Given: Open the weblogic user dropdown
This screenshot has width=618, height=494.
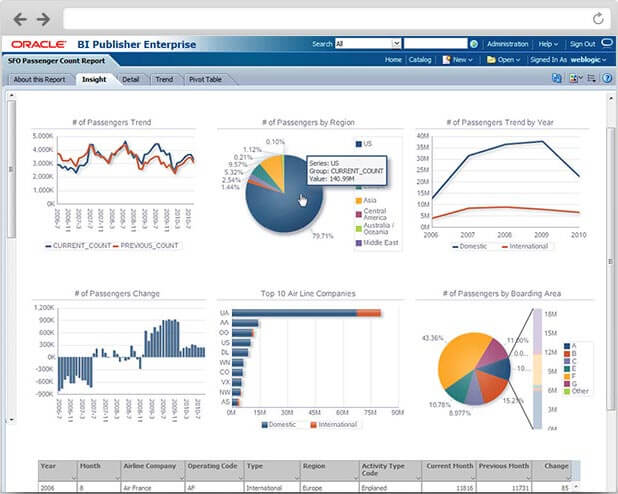Looking at the screenshot, I should coord(588,60).
